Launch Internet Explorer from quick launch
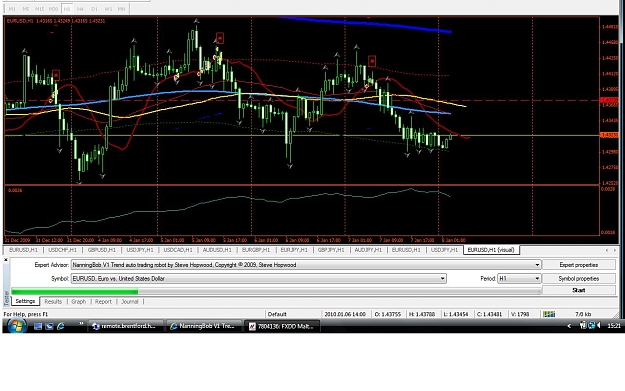Viewport: 625px width, 391px height. pyautogui.click(x=61, y=326)
